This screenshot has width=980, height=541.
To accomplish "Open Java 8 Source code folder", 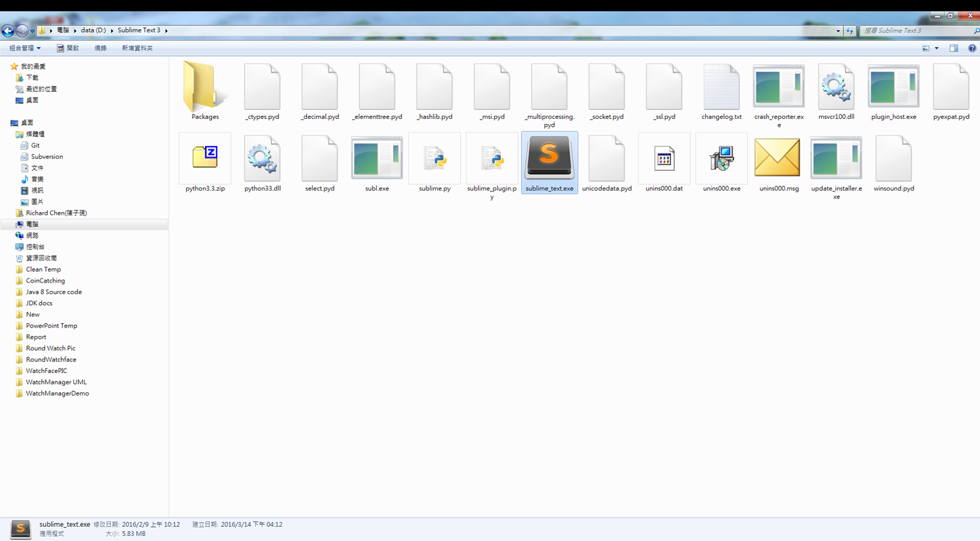I will pyautogui.click(x=53, y=292).
